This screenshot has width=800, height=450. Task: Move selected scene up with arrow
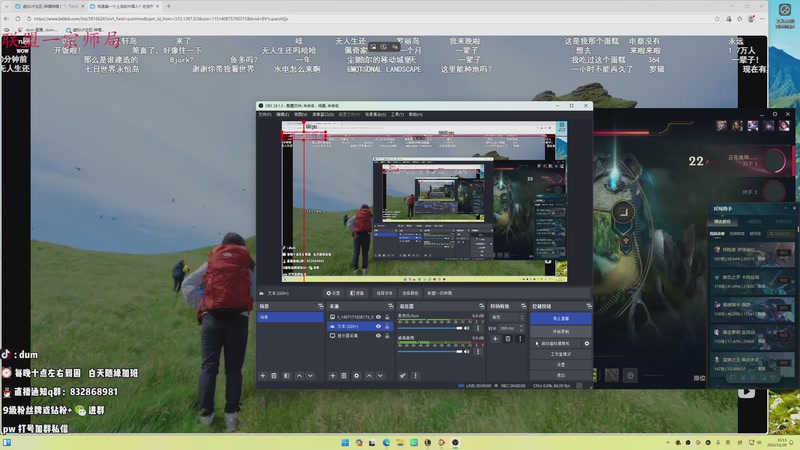click(299, 376)
